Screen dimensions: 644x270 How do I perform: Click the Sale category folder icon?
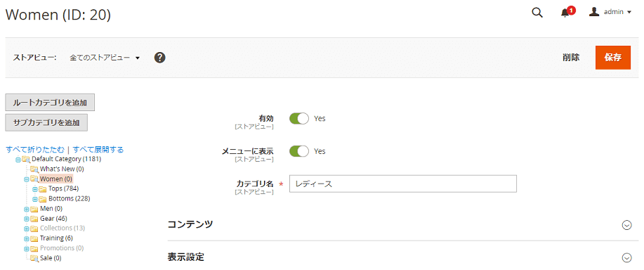34,258
